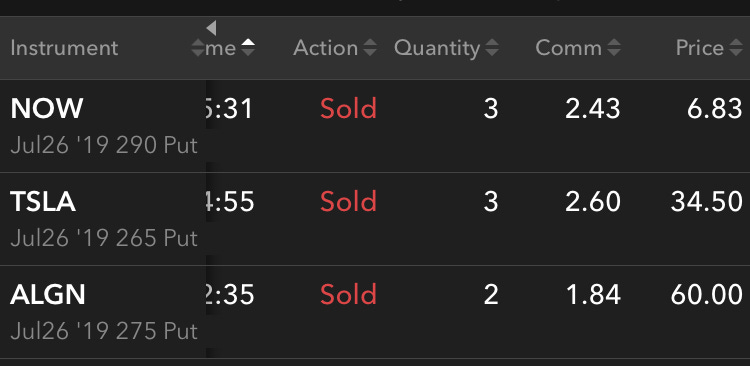The width and height of the screenshot is (750, 366).
Task: Click the 60.00 price for ALGN
Action: point(706,295)
